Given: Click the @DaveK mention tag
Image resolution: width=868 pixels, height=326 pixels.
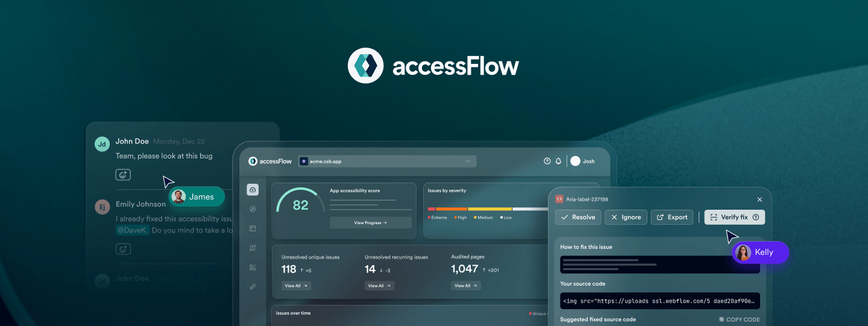Looking at the screenshot, I should 132,230.
